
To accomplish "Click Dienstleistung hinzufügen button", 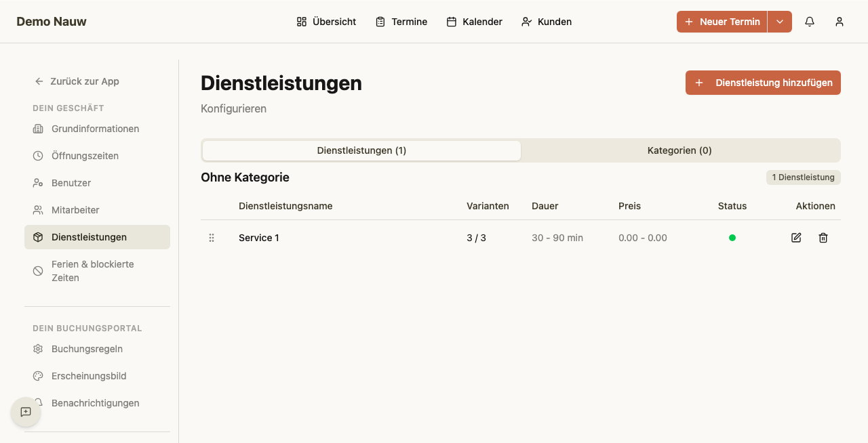I will tap(763, 83).
